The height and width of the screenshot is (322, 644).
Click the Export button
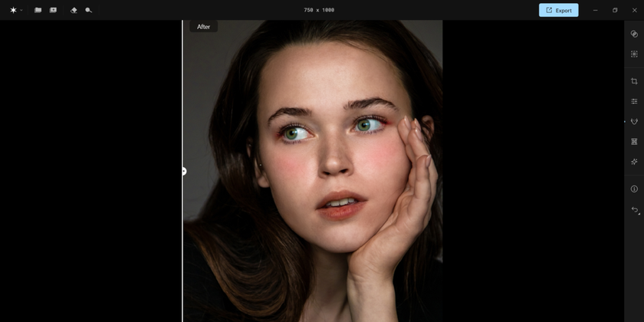559,10
